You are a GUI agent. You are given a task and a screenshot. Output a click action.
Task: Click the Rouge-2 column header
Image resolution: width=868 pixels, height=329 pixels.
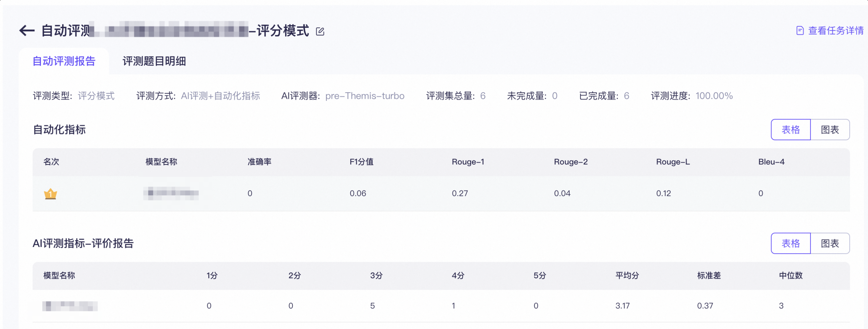570,162
